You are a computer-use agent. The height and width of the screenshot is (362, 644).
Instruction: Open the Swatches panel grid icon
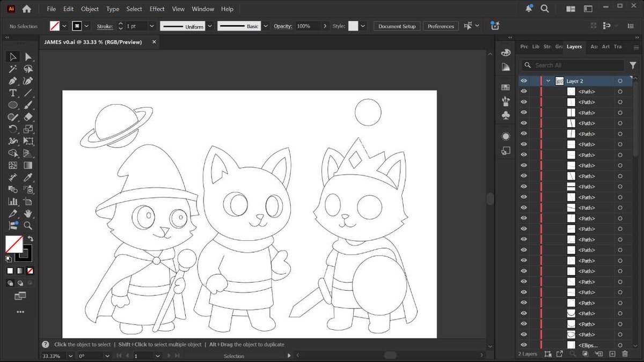tap(505, 87)
